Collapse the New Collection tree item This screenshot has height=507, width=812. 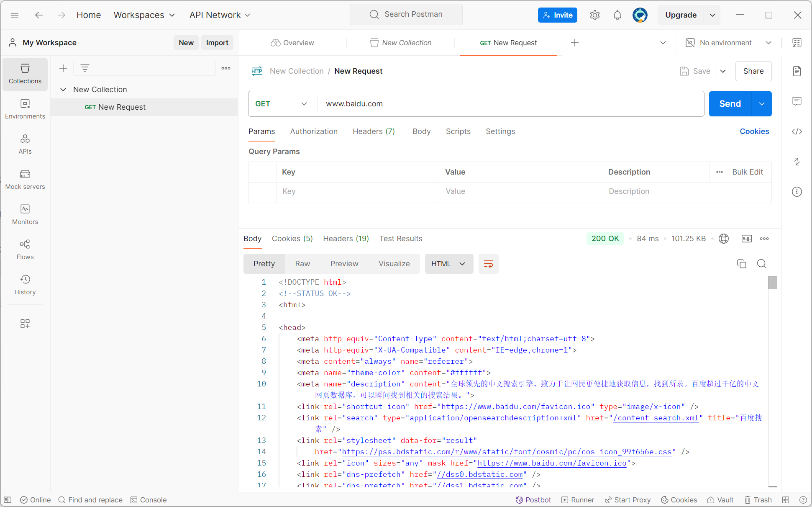[63, 90]
